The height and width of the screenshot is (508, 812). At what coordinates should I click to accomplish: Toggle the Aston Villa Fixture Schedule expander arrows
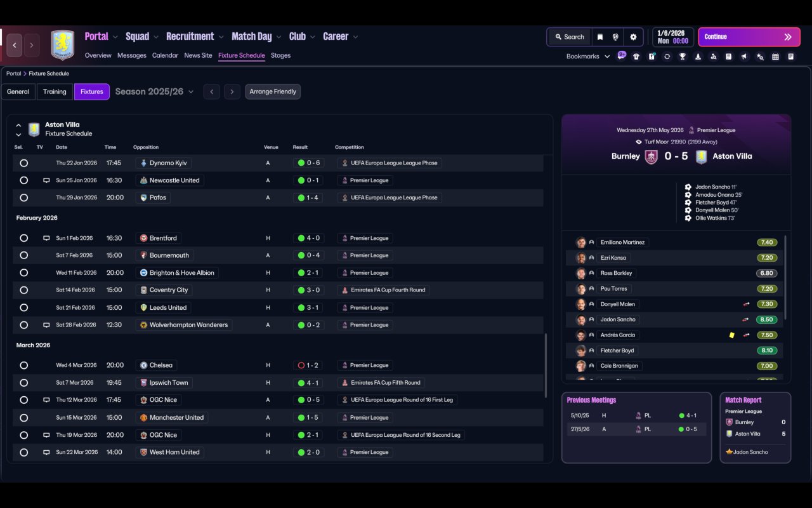18,130
